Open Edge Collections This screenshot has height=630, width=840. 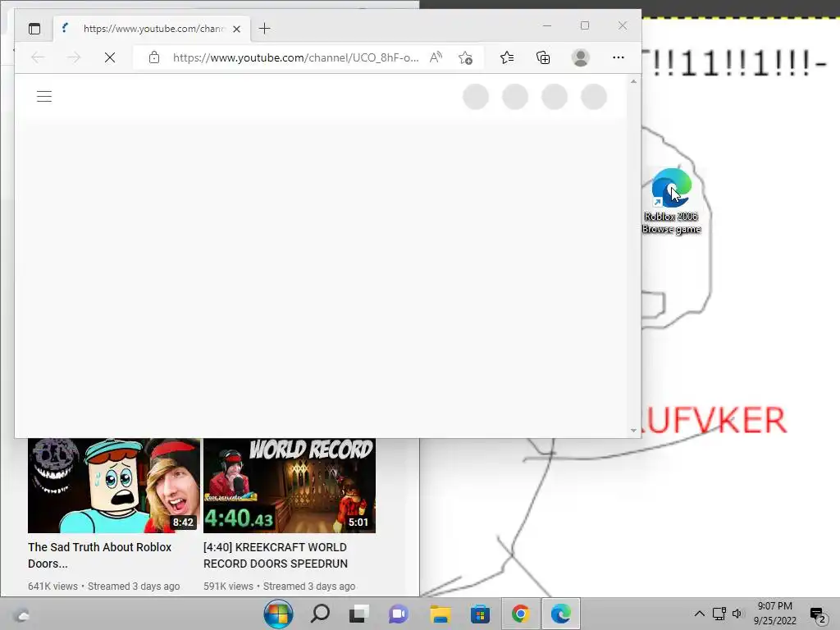point(543,57)
